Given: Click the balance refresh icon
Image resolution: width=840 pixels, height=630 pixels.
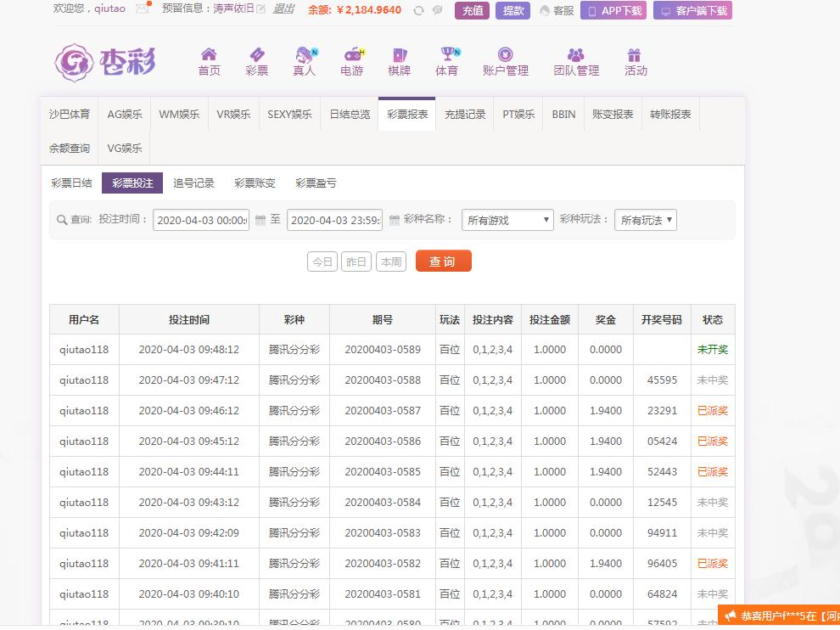Looking at the screenshot, I should click(x=418, y=10).
